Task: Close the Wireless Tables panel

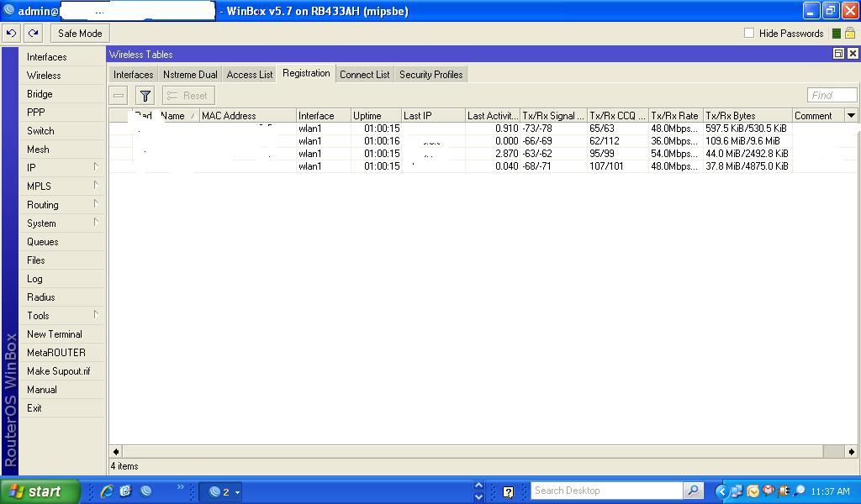Action: click(853, 53)
